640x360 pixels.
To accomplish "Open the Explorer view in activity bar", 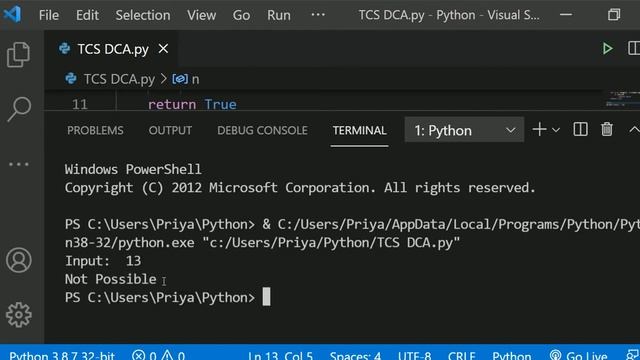I will click(18, 54).
